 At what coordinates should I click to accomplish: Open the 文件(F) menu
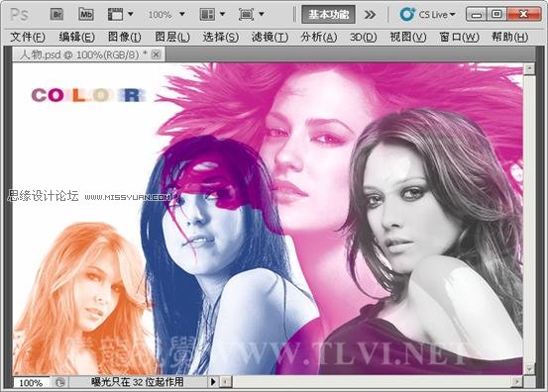tap(28, 37)
